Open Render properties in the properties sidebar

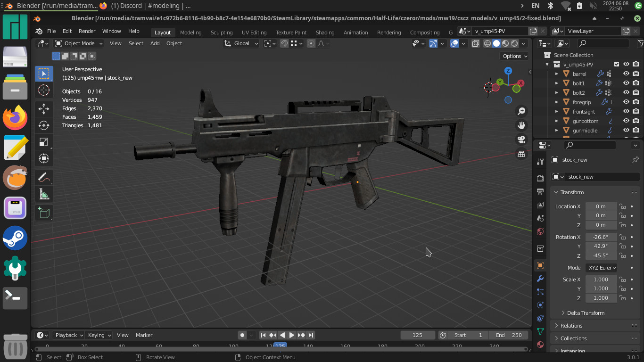pyautogui.click(x=540, y=178)
